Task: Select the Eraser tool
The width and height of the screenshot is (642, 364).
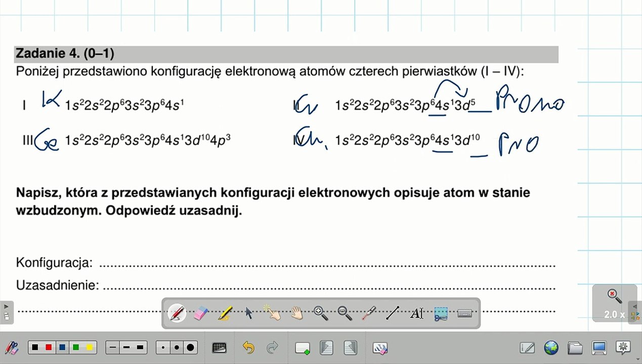Action: (201, 313)
